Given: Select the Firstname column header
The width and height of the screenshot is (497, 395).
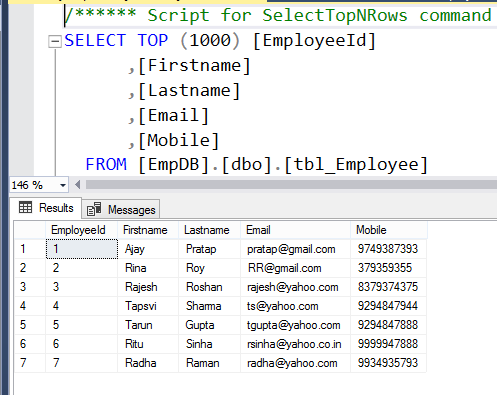Looking at the screenshot, I should [148, 230].
